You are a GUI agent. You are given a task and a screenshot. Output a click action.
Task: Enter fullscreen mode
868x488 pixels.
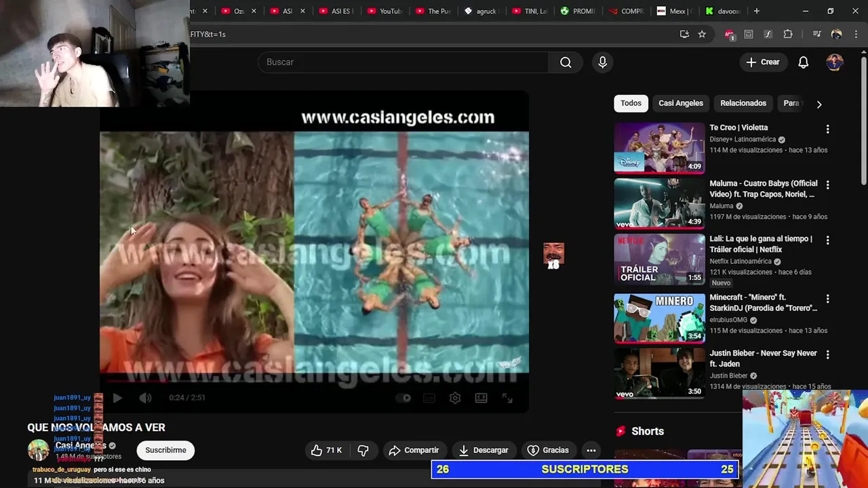[507, 398]
